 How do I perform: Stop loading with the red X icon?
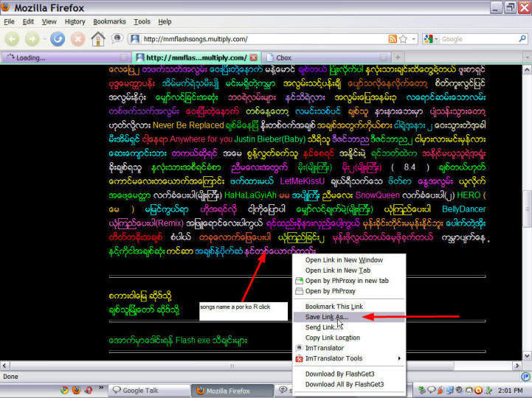(77, 39)
